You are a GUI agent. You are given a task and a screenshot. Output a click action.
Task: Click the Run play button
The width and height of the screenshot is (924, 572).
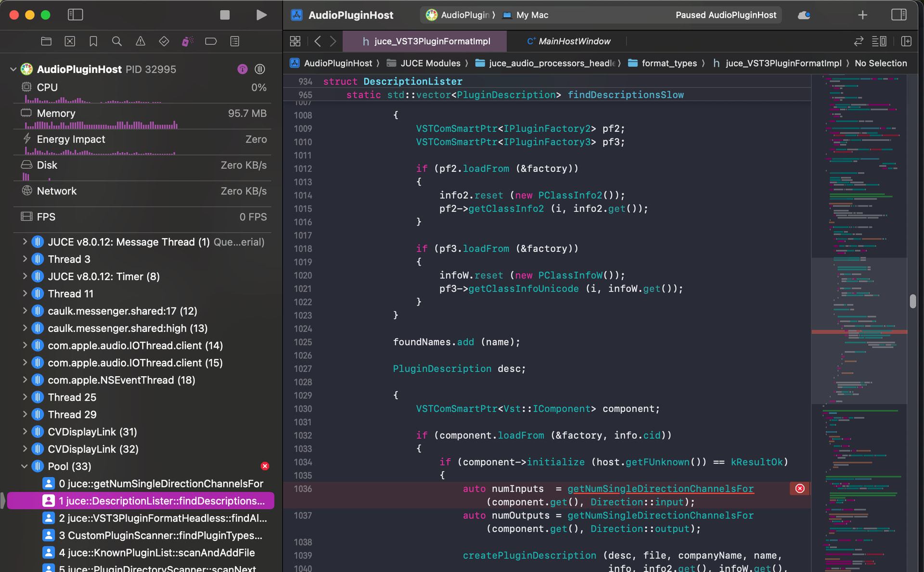(x=261, y=15)
